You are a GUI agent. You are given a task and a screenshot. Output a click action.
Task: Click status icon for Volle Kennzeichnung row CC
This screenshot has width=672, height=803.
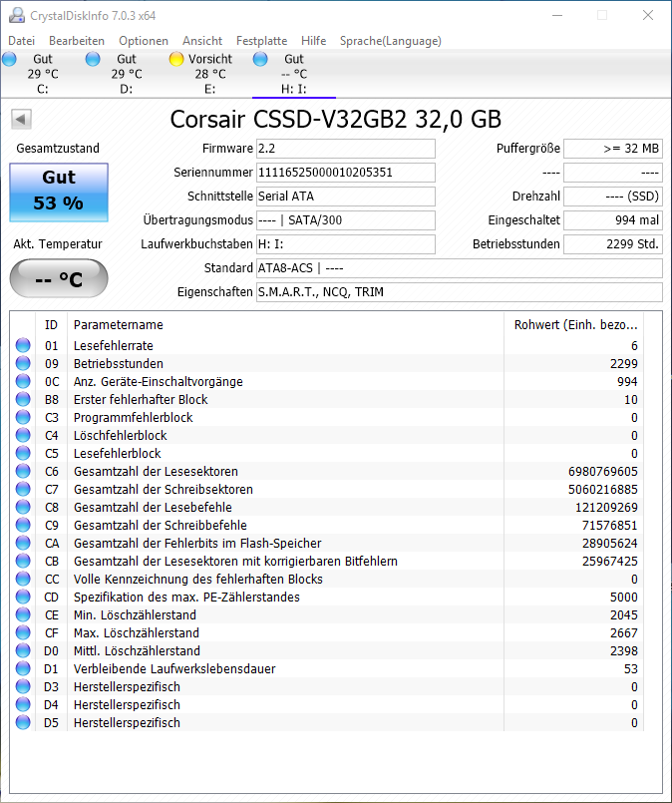[23, 579]
